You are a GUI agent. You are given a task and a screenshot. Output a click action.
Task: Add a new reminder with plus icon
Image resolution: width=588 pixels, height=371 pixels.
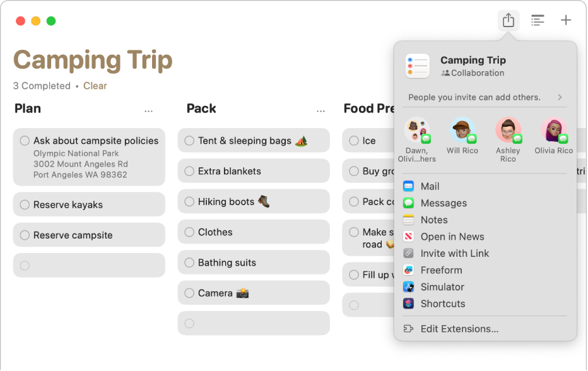click(566, 20)
